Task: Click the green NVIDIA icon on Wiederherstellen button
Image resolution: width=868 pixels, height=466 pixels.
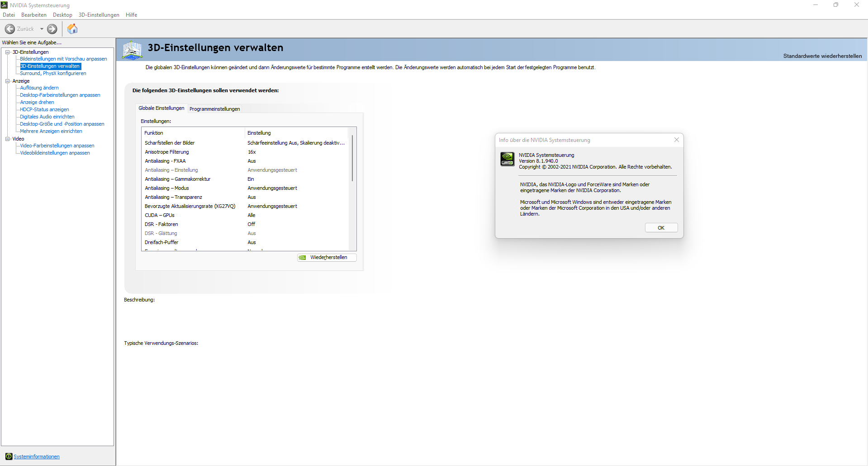Action: coord(302,257)
